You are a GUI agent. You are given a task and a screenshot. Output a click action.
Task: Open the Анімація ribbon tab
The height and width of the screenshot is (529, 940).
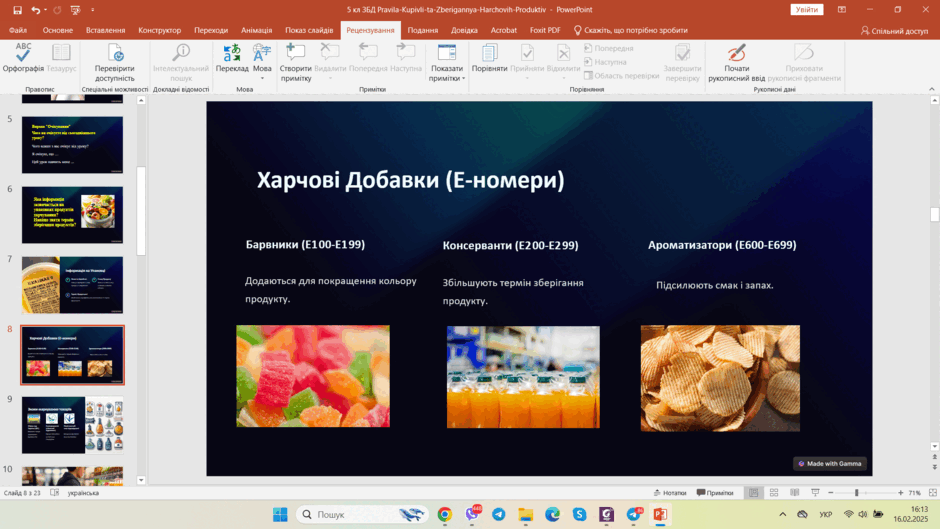point(257,30)
